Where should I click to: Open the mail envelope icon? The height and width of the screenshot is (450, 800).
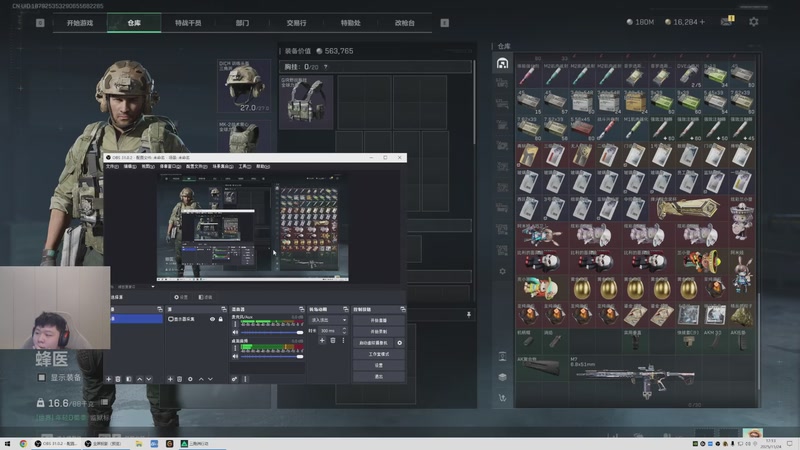(726, 21)
